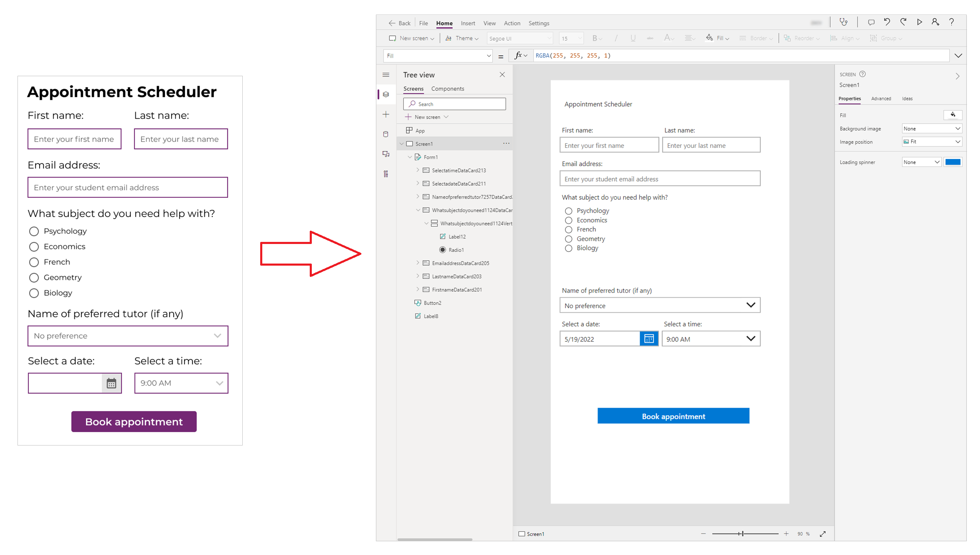Click the Book appointment button
Viewport: 980px width, 555px height.
pos(673,416)
